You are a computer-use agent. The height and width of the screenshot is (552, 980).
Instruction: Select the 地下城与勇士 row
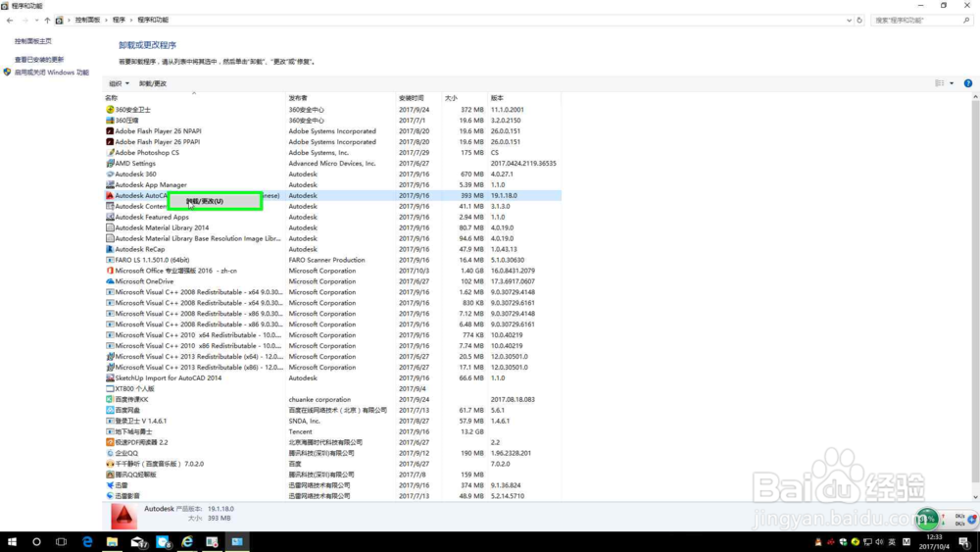pyautogui.click(x=332, y=432)
